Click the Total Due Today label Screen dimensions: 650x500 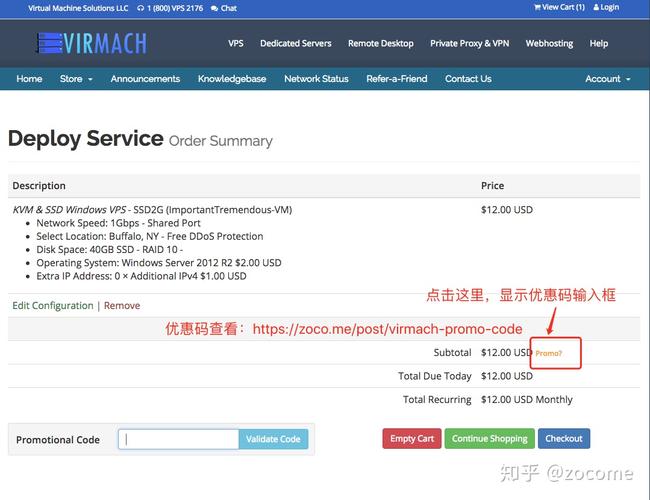click(x=435, y=376)
